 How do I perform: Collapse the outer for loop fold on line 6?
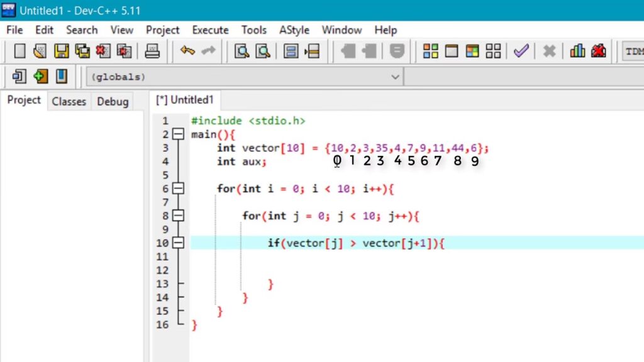click(178, 189)
